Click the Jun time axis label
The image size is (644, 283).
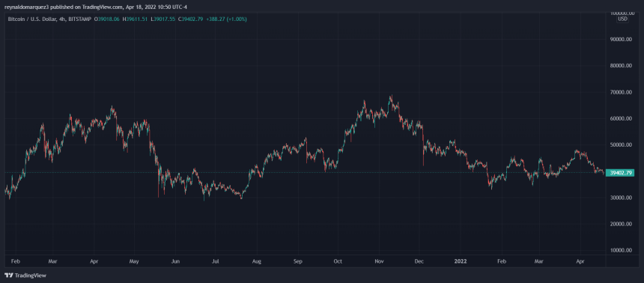[x=175, y=261]
